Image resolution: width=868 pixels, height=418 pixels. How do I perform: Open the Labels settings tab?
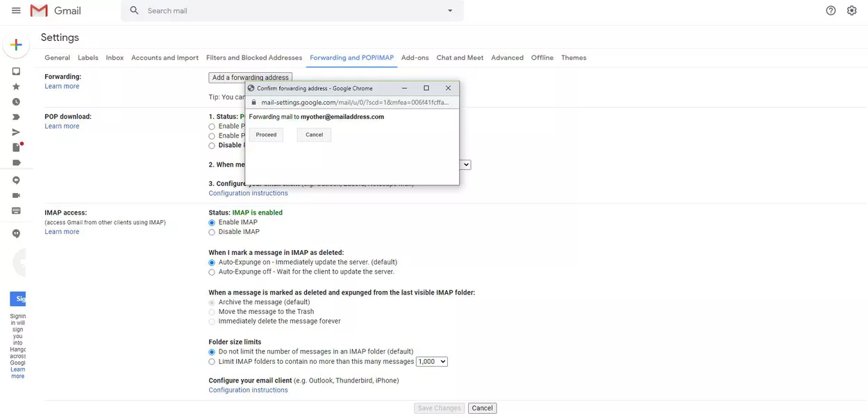87,58
